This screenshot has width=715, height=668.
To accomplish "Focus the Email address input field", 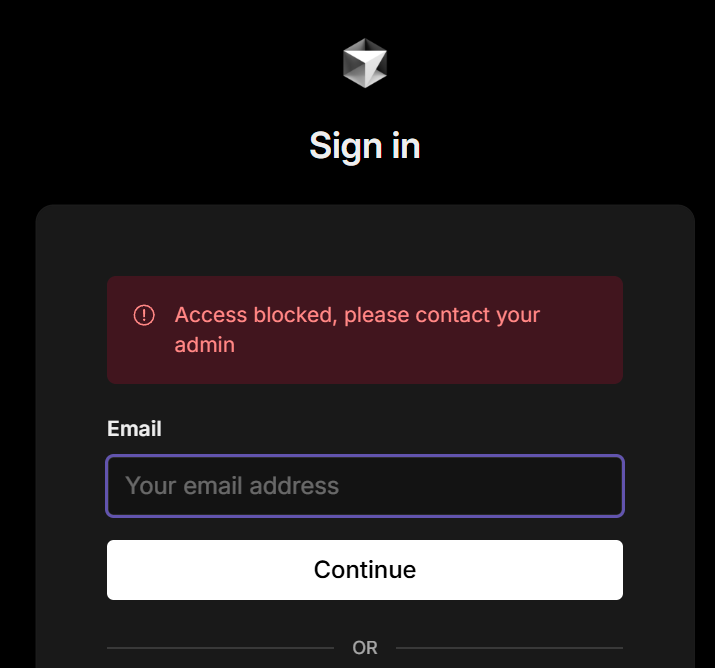I will (364, 486).
